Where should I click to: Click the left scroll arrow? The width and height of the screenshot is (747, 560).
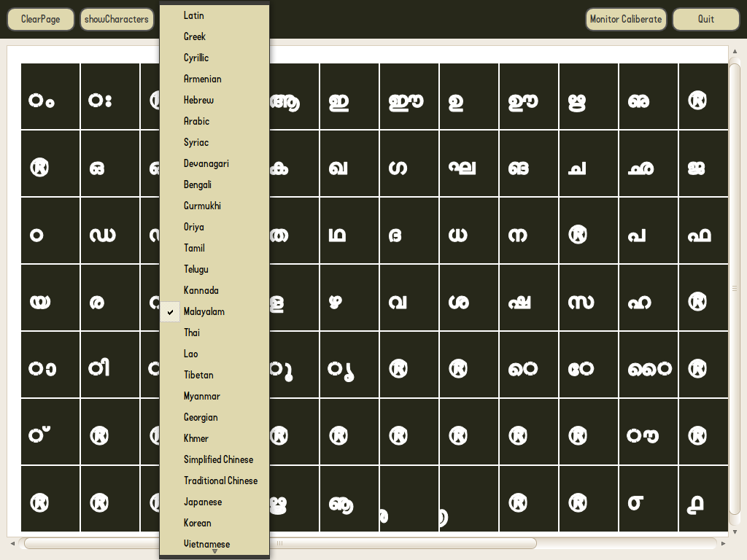[12, 543]
